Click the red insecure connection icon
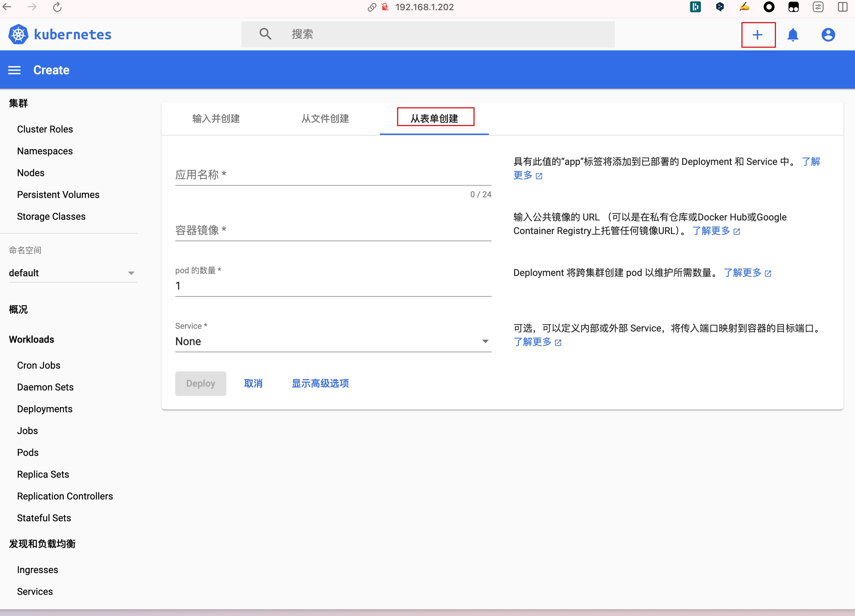Viewport: 855px width, 616px height. (385, 7)
